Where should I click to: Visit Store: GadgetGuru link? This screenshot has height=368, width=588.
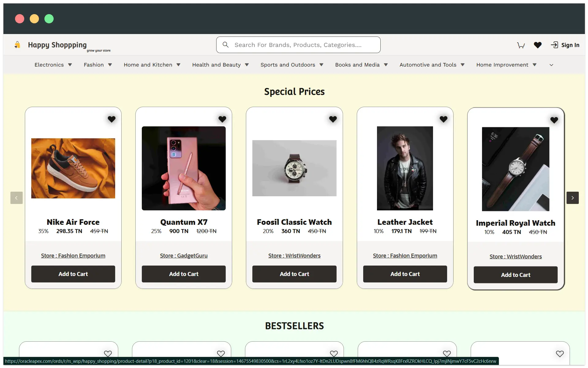tap(184, 255)
